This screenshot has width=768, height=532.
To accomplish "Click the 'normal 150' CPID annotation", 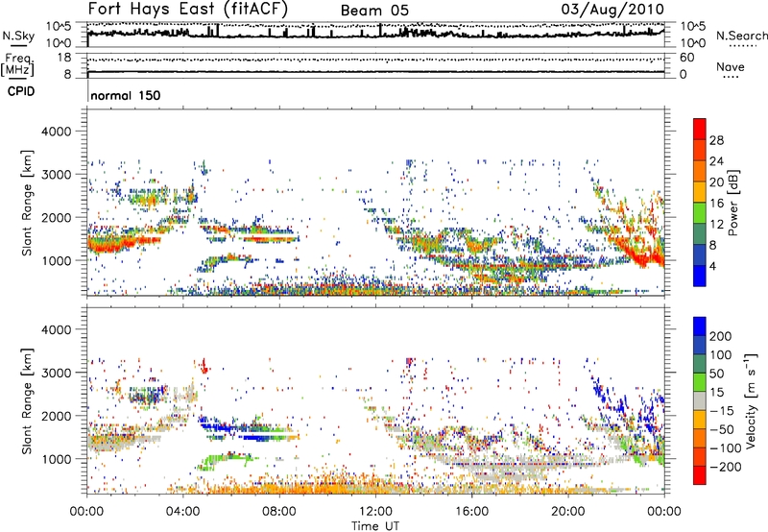I will [x=126, y=95].
